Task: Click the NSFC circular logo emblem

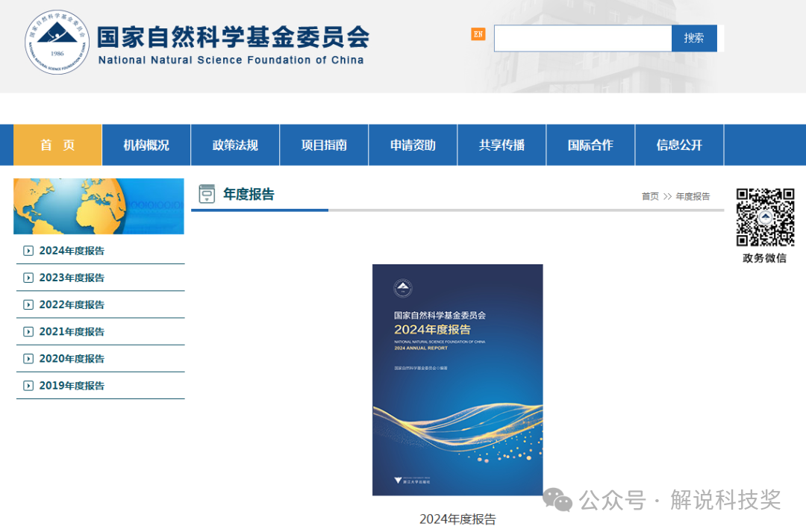Action: 57,42
